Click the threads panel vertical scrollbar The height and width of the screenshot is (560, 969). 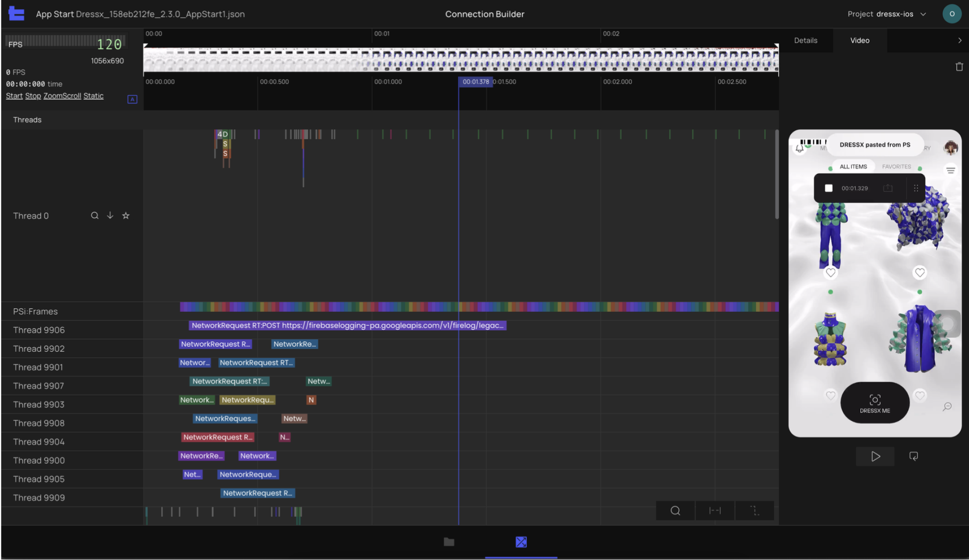[x=777, y=174]
